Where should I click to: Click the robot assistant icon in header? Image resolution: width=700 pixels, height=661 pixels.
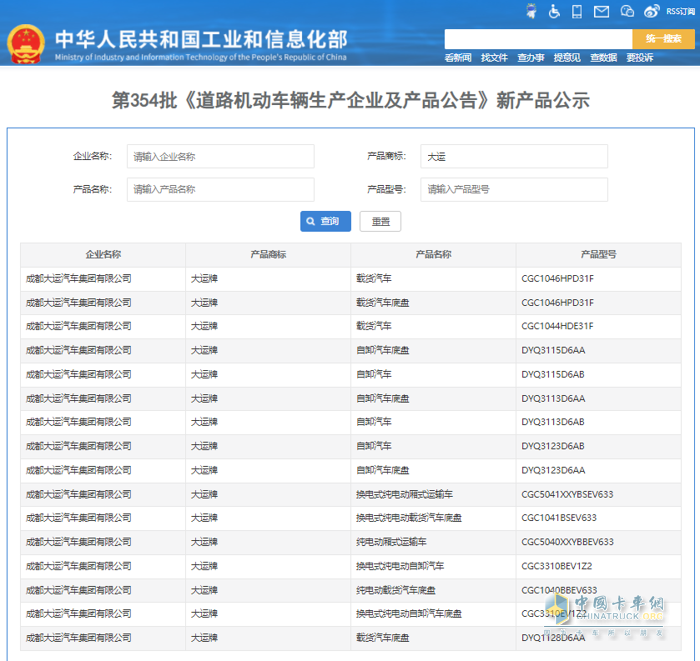(531, 11)
